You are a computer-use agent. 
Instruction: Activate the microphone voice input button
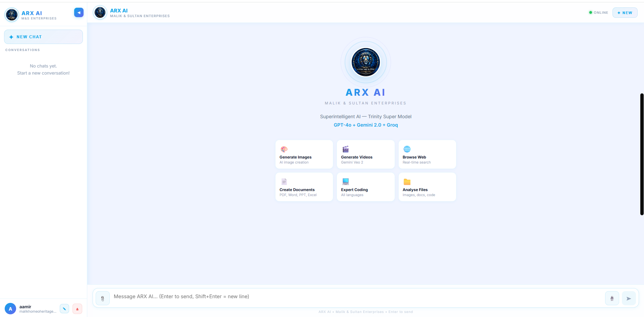(612, 298)
